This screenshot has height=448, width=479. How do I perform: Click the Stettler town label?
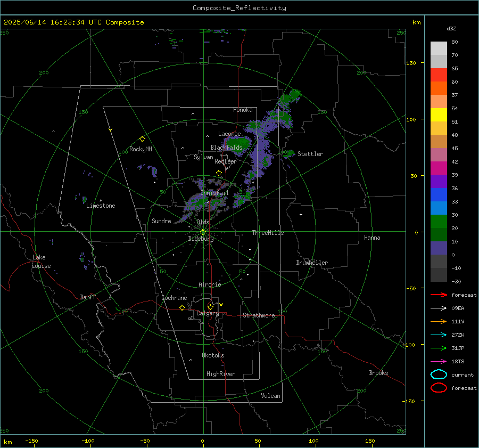pyautogui.click(x=310, y=154)
